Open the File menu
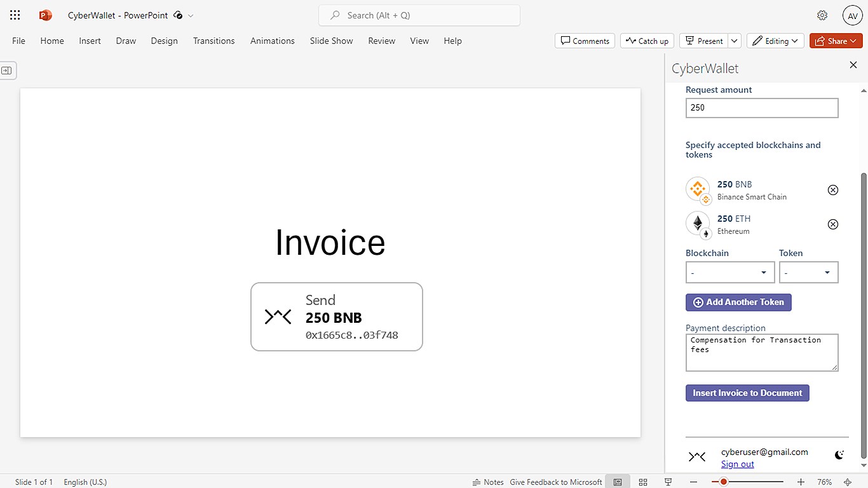Screen dimensions: 868x488 click(x=19, y=41)
